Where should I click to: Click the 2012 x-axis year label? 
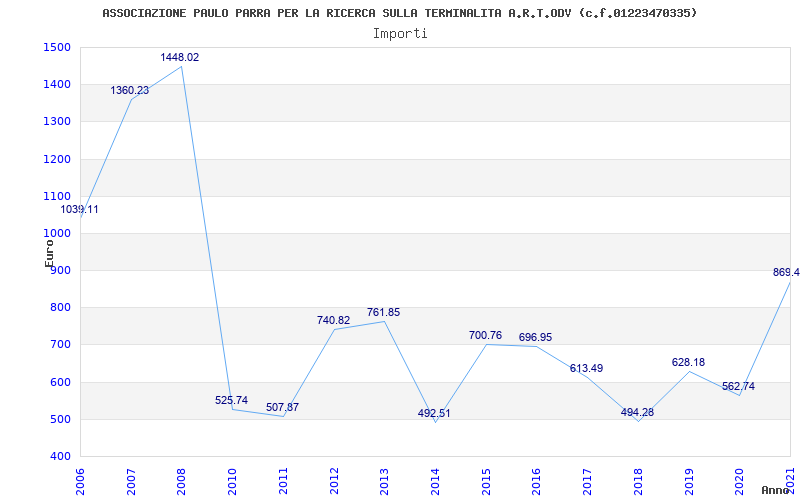click(x=334, y=481)
